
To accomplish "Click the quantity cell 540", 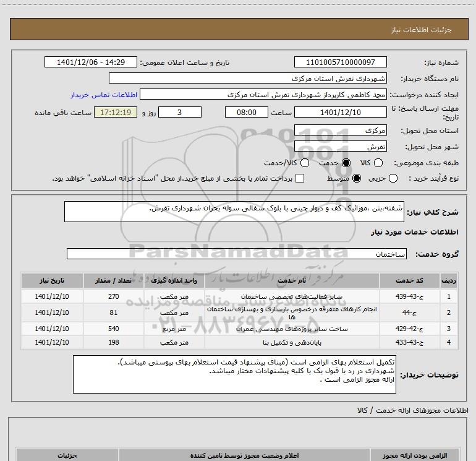I will pos(114,329).
